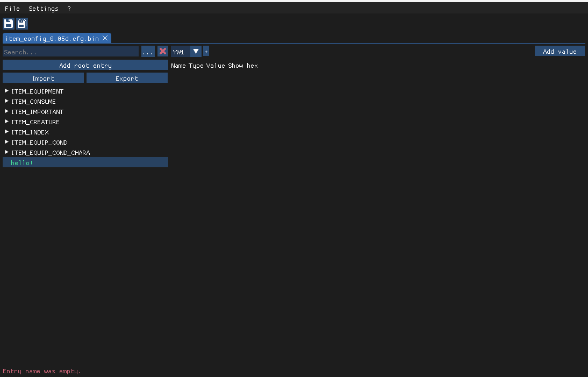The image size is (588, 377).
Task: Click inside the Search field
Action: (70, 51)
